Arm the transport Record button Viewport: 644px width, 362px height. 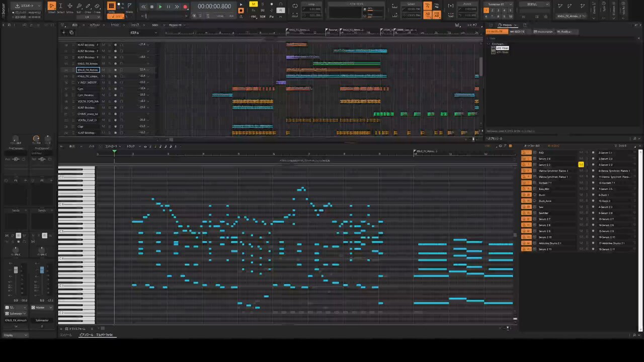pos(185,7)
